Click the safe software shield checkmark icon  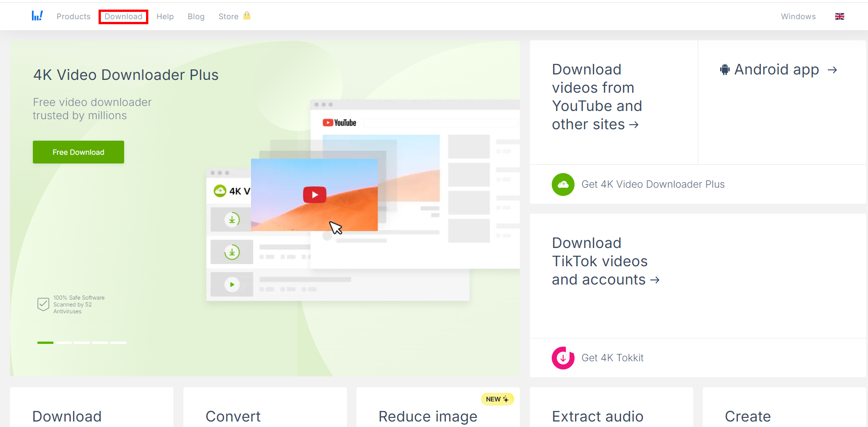pos(43,304)
